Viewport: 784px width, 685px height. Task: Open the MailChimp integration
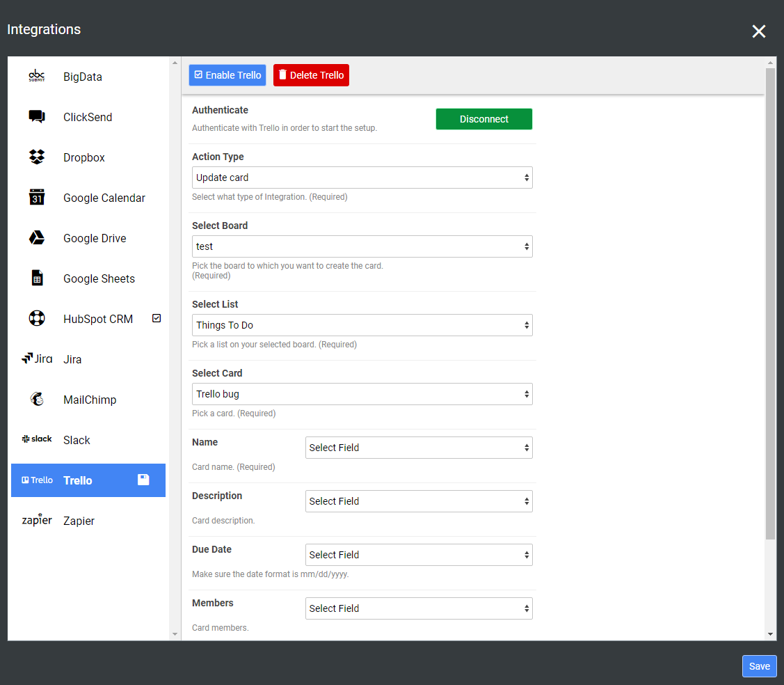pyautogui.click(x=88, y=400)
